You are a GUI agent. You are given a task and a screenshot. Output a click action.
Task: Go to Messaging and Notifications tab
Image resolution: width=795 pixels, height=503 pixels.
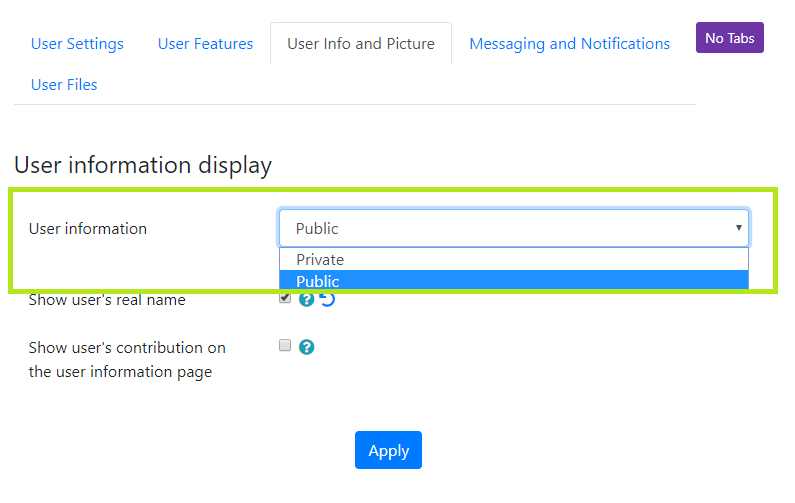pyautogui.click(x=569, y=44)
